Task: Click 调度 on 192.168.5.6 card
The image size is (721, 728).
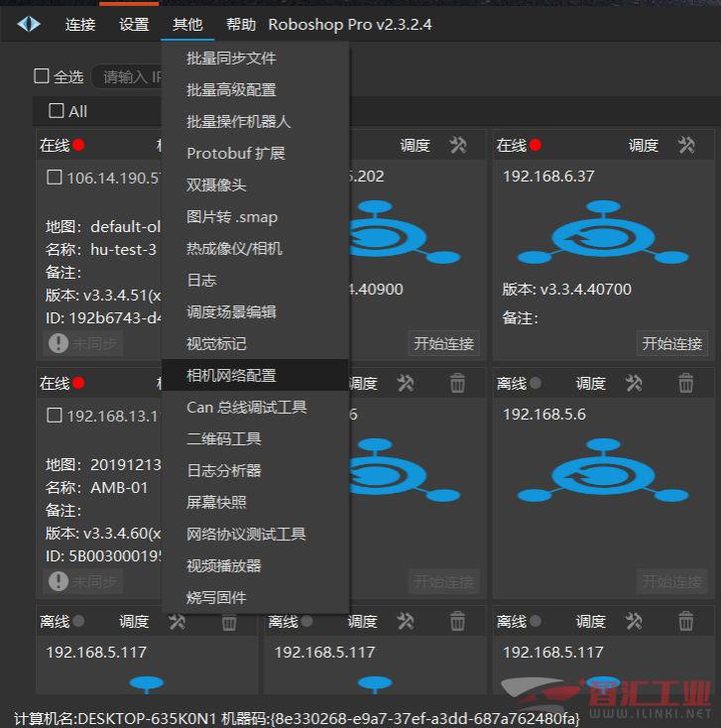Action: pos(590,384)
